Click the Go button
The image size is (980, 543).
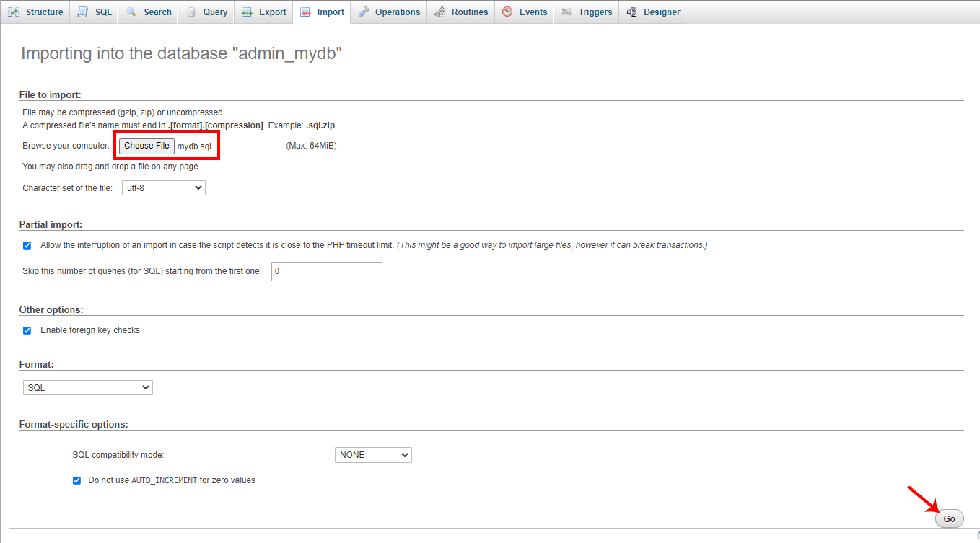click(x=949, y=518)
